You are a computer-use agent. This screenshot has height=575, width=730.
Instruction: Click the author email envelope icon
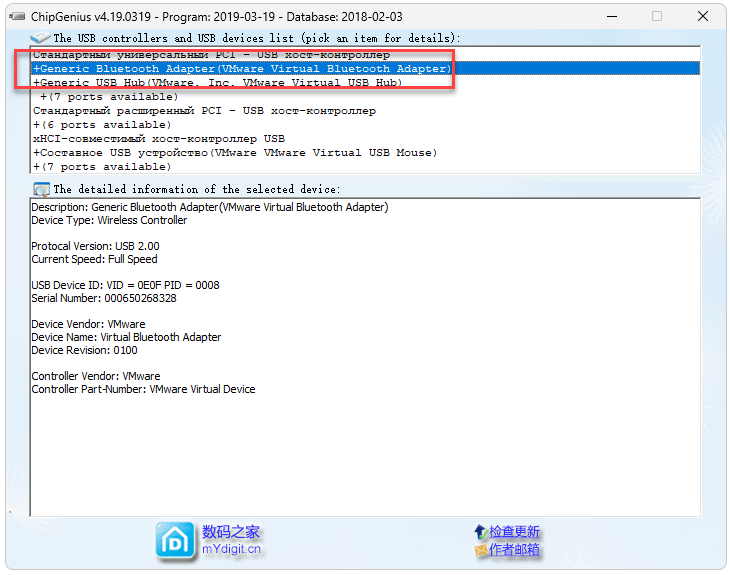point(480,550)
